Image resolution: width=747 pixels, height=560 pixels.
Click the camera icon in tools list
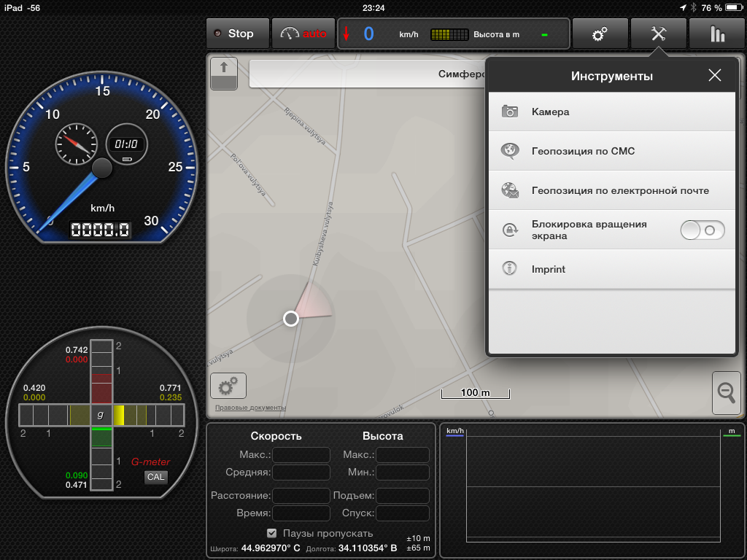[510, 112]
